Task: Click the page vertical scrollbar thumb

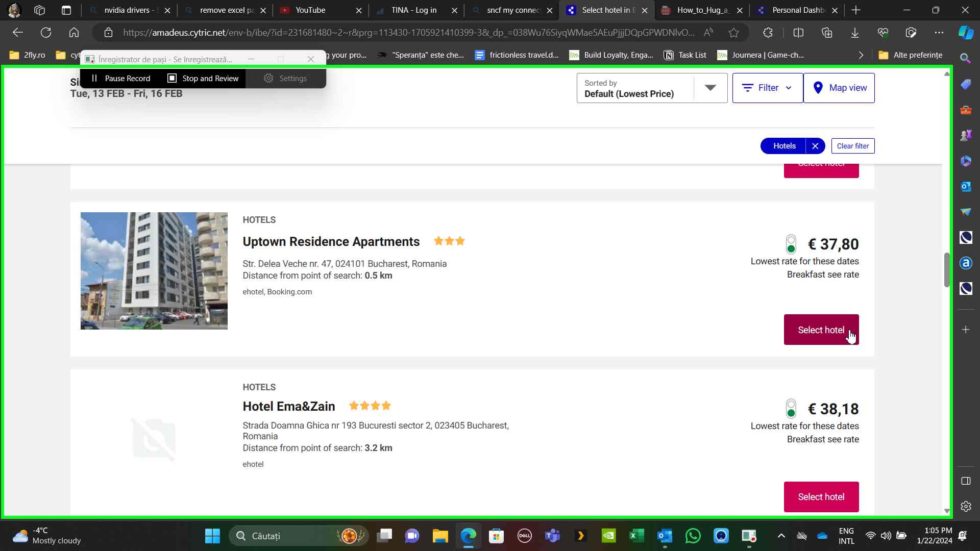Action: [x=947, y=270]
